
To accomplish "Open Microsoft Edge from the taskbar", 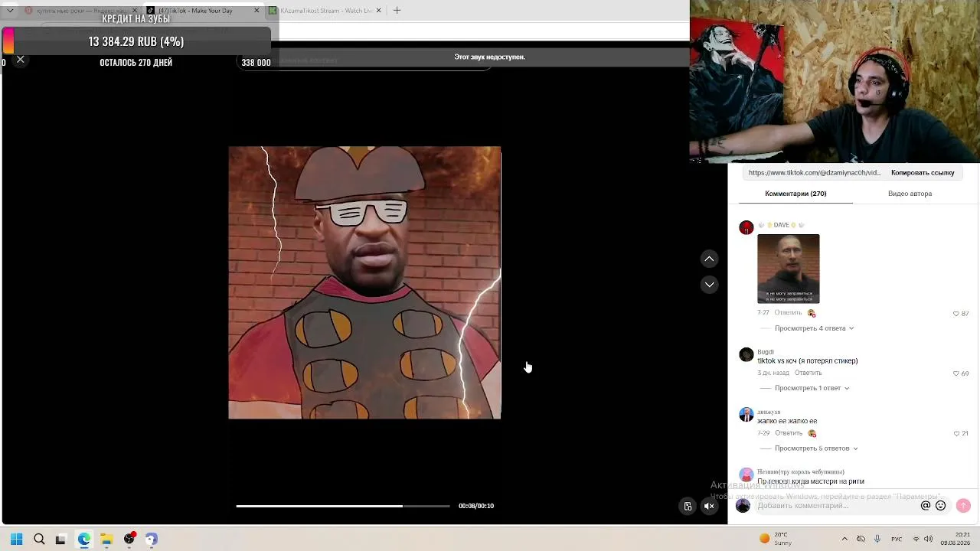I will (83, 539).
